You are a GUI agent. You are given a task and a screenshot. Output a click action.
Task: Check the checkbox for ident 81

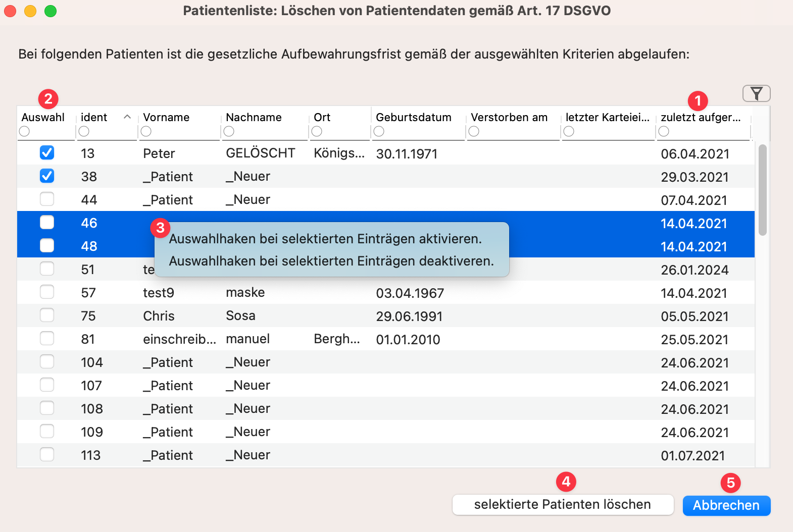click(x=47, y=338)
